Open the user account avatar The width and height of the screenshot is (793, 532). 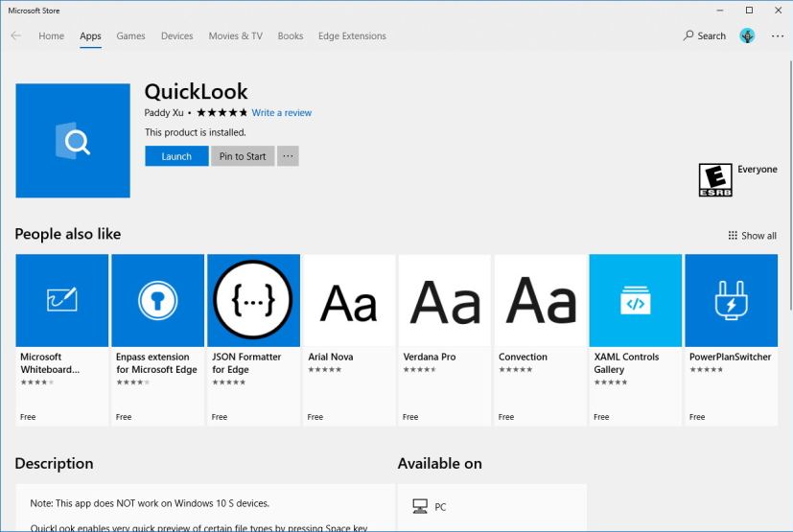tap(747, 35)
